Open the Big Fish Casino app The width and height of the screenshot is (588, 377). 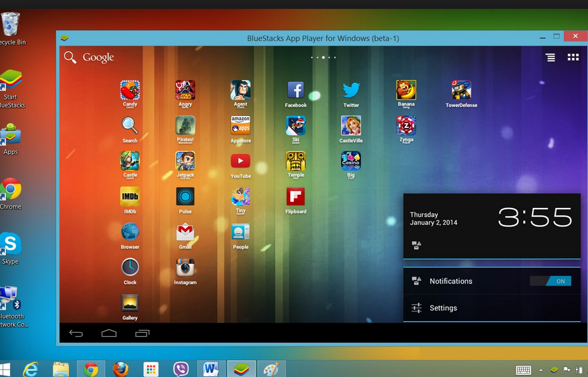351,161
